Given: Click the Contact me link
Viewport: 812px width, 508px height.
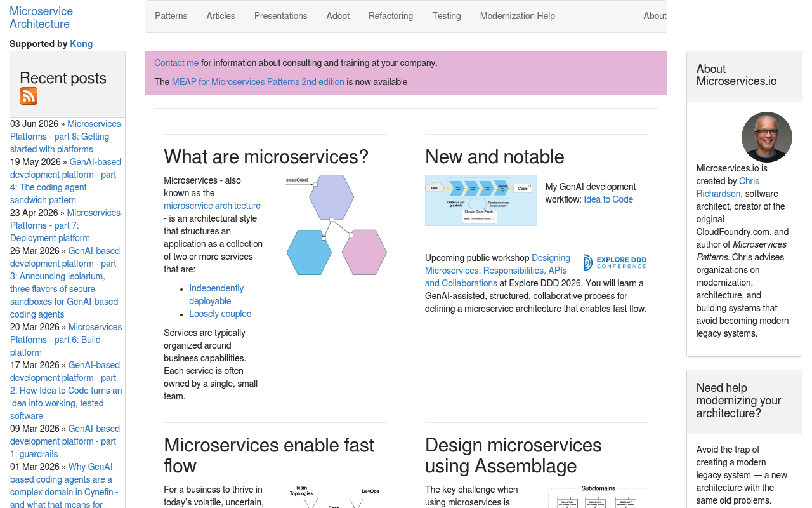Looking at the screenshot, I should pos(176,63).
